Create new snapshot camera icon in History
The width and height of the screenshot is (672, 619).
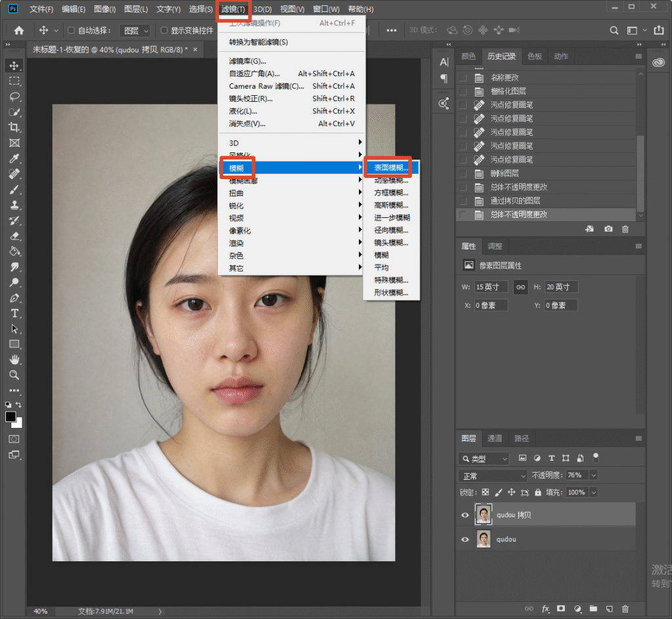point(608,229)
